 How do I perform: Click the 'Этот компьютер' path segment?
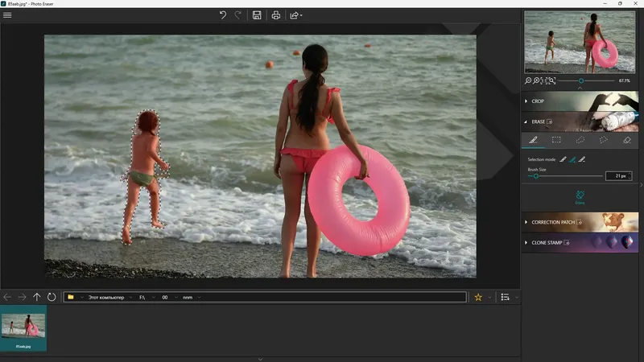click(x=106, y=298)
